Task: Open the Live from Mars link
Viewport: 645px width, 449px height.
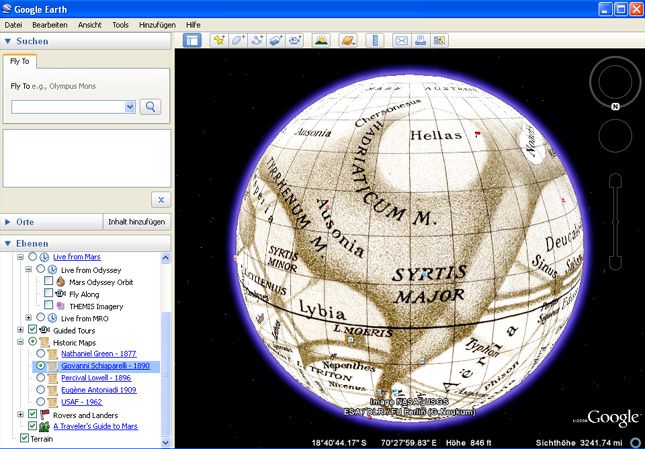Action: (x=77, y=257)
